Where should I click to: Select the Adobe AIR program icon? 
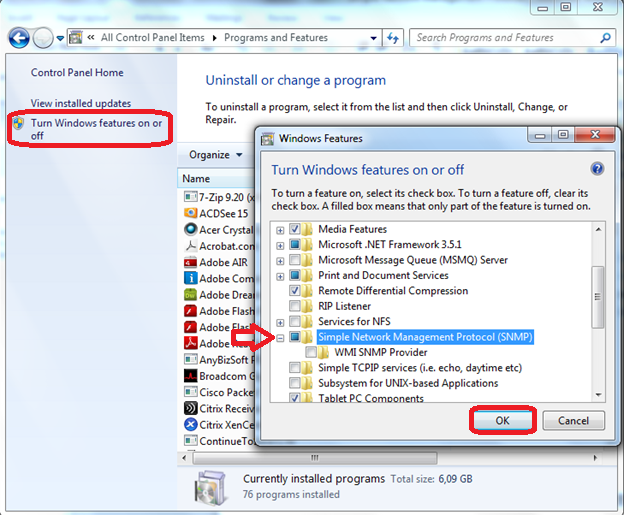(x=191, y=262)
